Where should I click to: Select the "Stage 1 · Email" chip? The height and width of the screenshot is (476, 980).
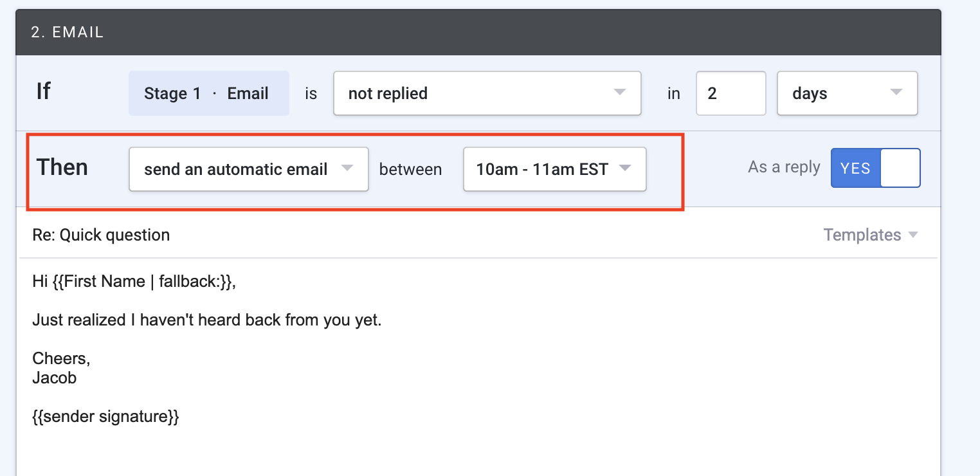coord(208,93)
